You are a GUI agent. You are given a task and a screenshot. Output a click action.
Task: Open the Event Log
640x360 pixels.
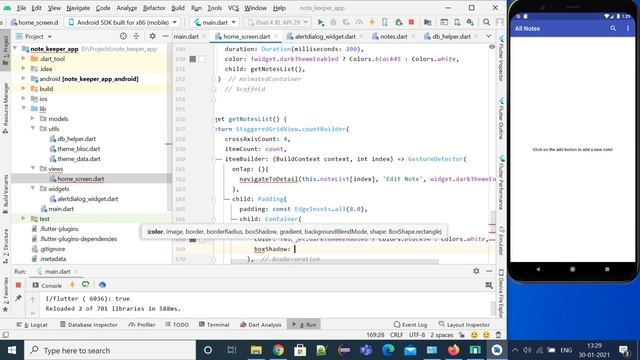(410, 324)
